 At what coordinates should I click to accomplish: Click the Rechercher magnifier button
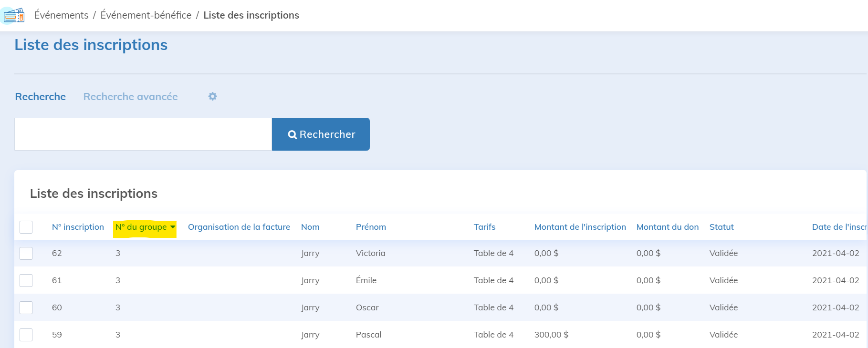tap(321, 134)
